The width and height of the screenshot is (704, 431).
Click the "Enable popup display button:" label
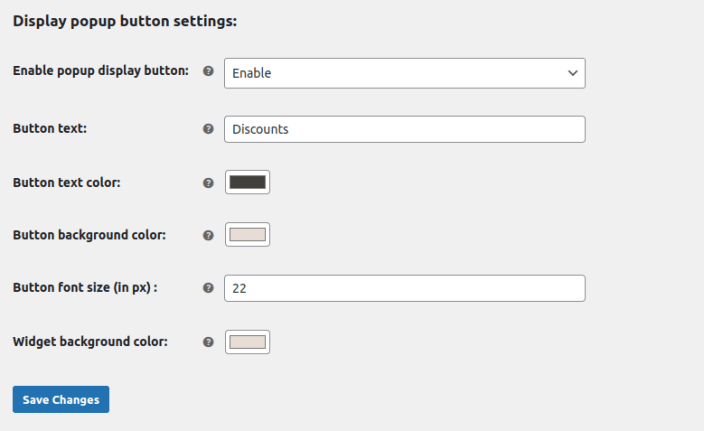pos(100,71)
